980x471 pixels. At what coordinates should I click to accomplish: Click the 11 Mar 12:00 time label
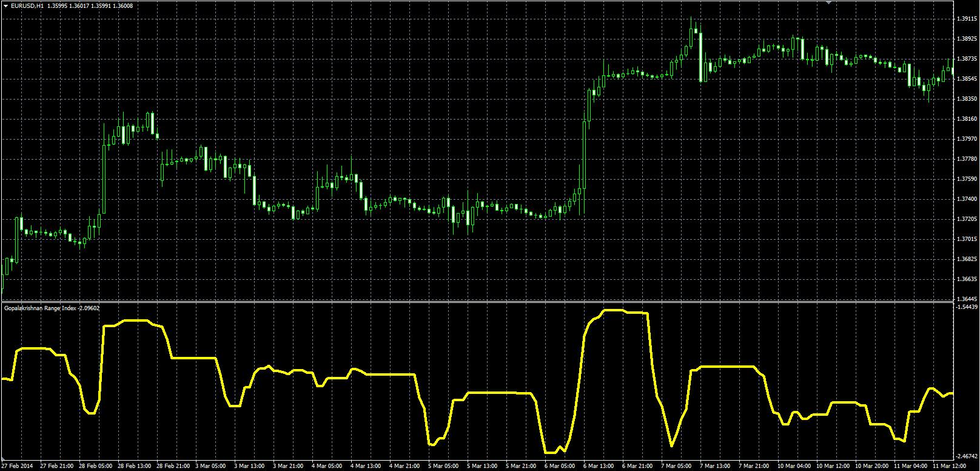(x=950, y=466)
